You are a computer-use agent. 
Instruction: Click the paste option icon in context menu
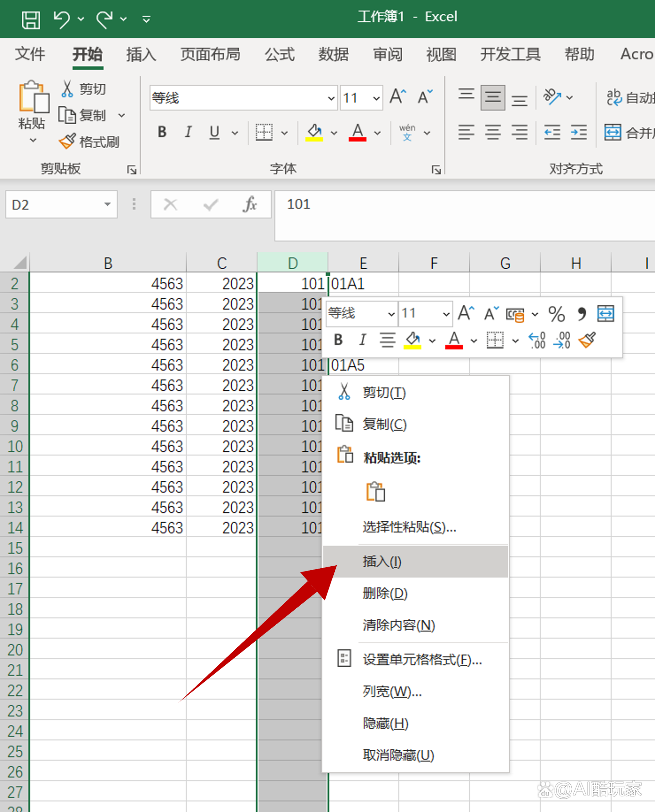coord(375,491)
